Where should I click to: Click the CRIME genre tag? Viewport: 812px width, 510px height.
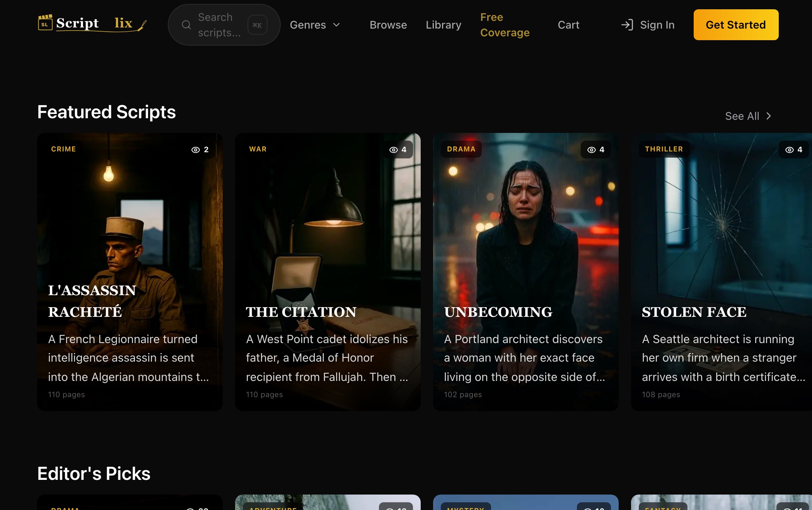pos(63,149)
